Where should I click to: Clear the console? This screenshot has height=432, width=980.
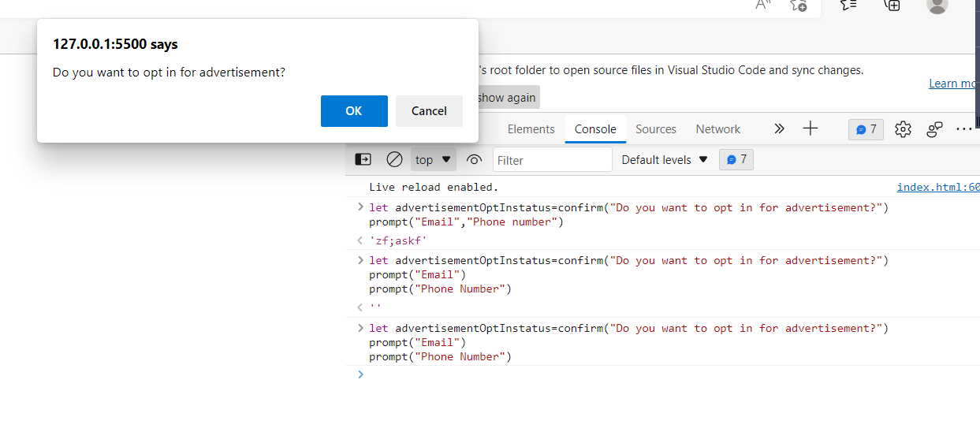(x=394, y=159)
